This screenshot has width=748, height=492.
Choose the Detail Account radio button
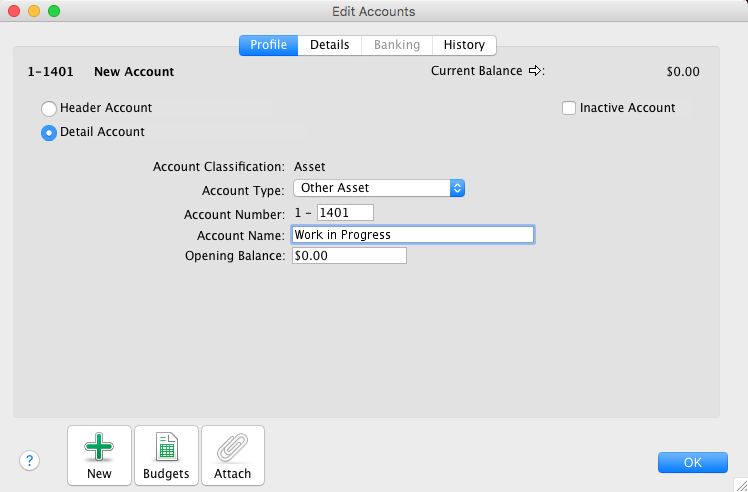pyautogui.click(x=48, y=133)
